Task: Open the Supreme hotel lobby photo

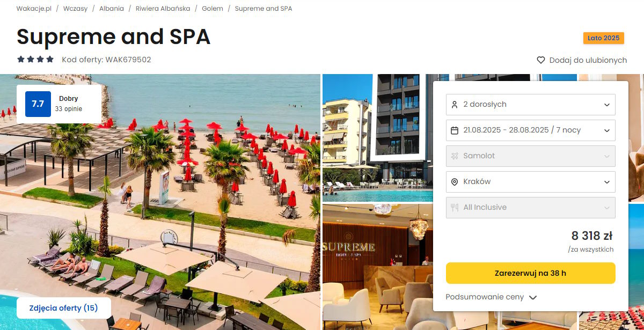Action: pos(377,267)
